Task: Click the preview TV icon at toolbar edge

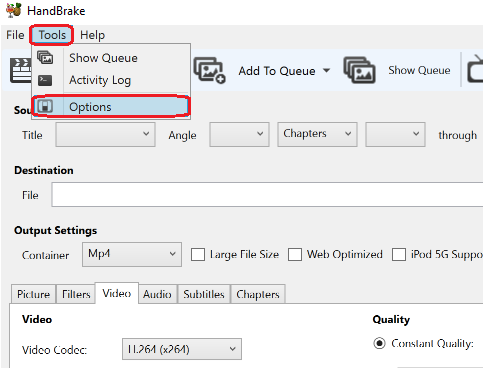Action: click(476, 69)
